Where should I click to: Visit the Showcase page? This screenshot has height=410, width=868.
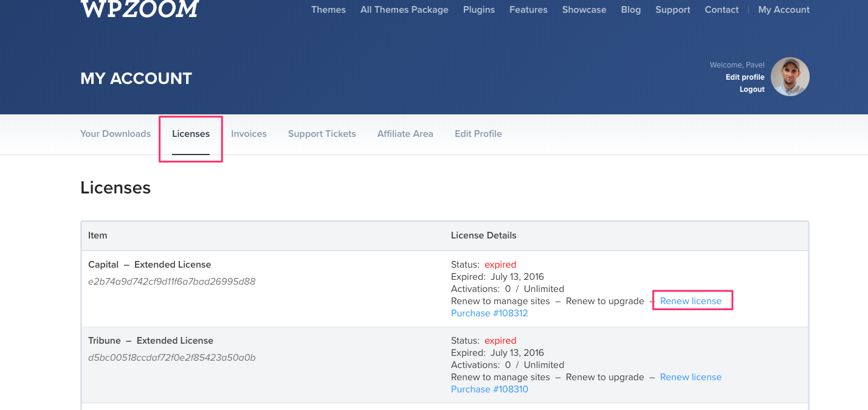click(584, 10)
